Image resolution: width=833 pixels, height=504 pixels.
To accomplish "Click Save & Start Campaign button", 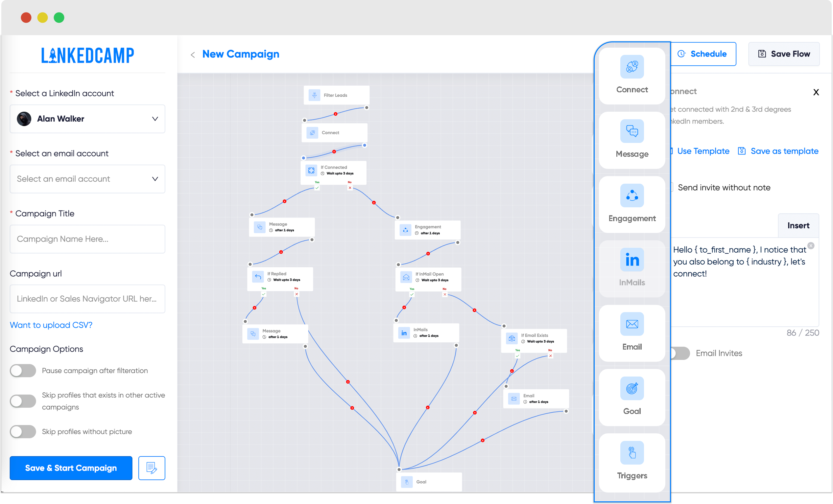I will [71, 468].
